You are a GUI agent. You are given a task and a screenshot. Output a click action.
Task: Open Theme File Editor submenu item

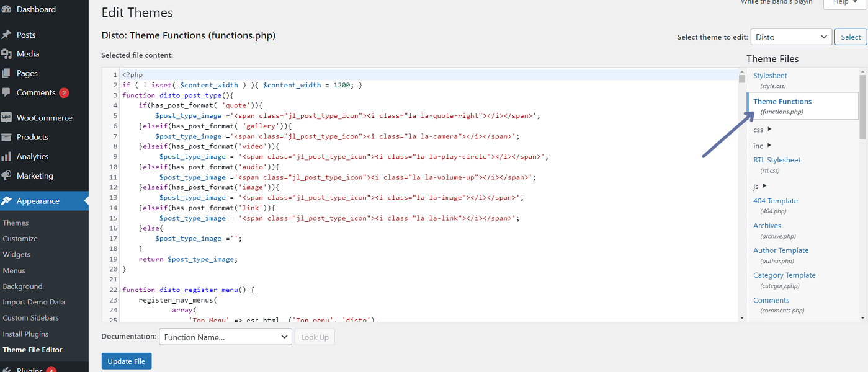pos(32,350)
